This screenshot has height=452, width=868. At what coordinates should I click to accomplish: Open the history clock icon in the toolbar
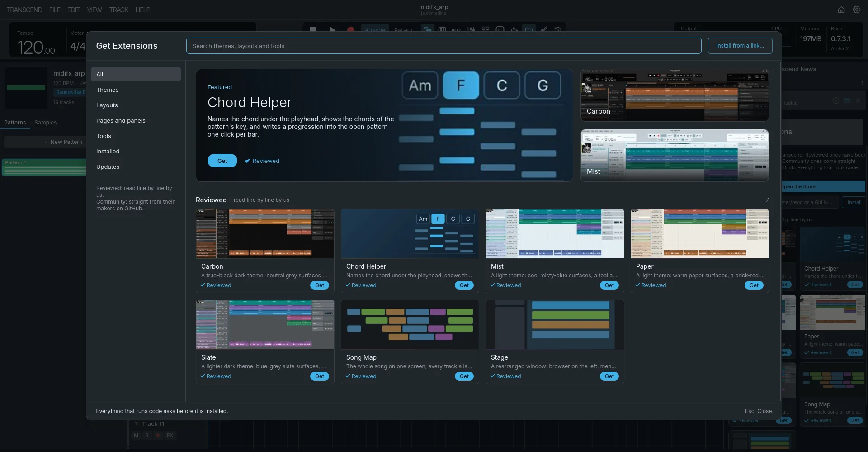click(558, 29)
